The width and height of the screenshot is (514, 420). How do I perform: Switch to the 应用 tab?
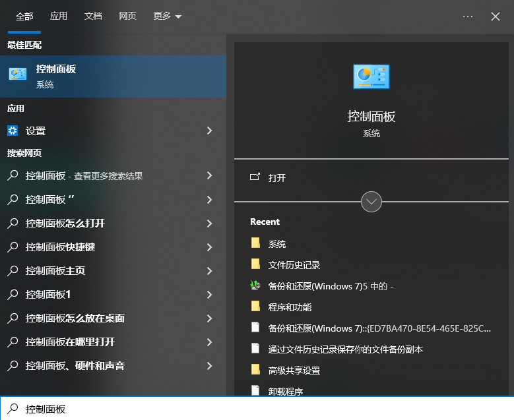(x=59, y=16)
